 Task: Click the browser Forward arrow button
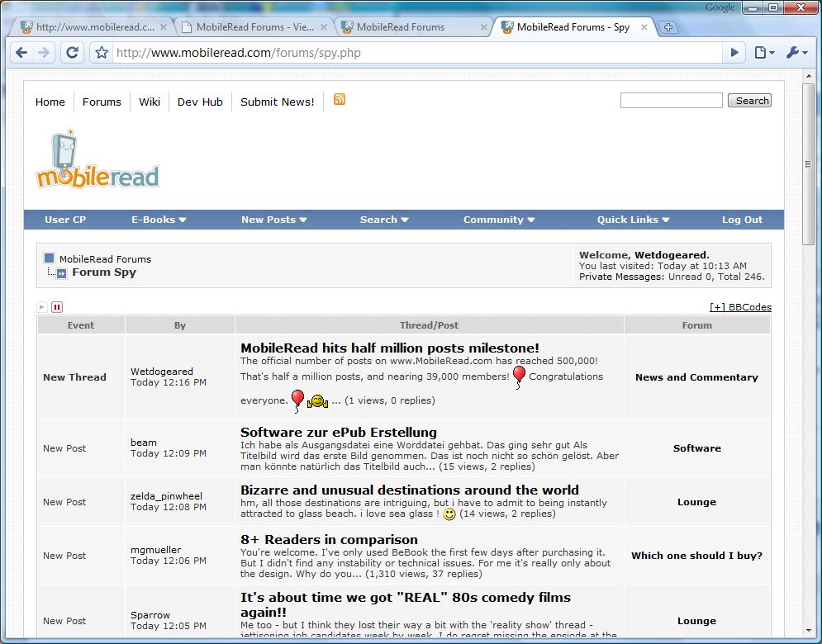44,52
